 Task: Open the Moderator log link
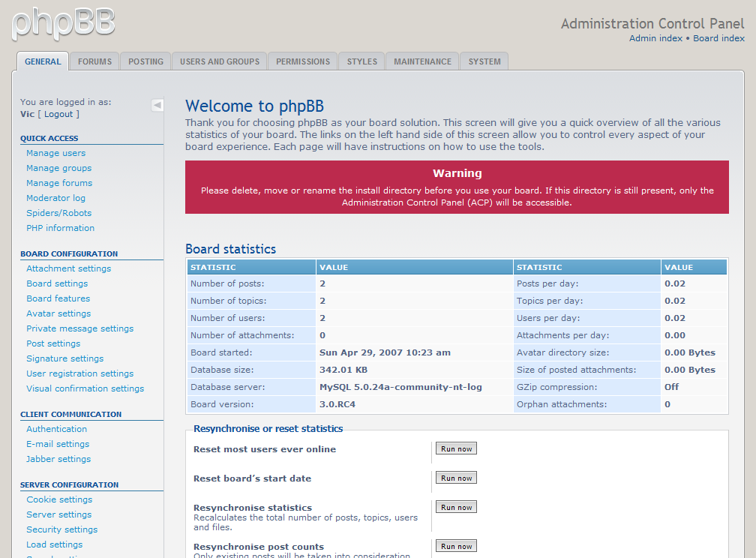point(55,198)
